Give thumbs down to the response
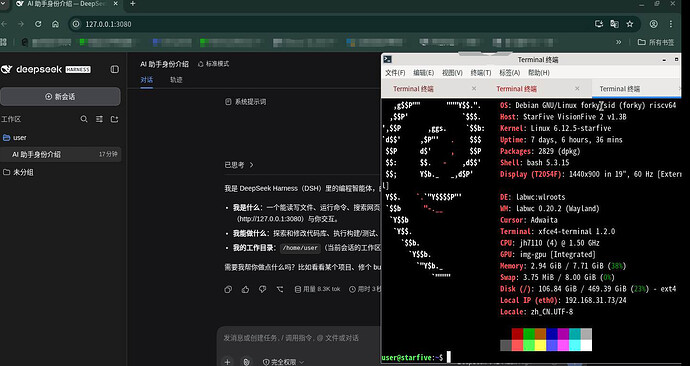The height and width of the screenshot is (366, 690). 262,289
